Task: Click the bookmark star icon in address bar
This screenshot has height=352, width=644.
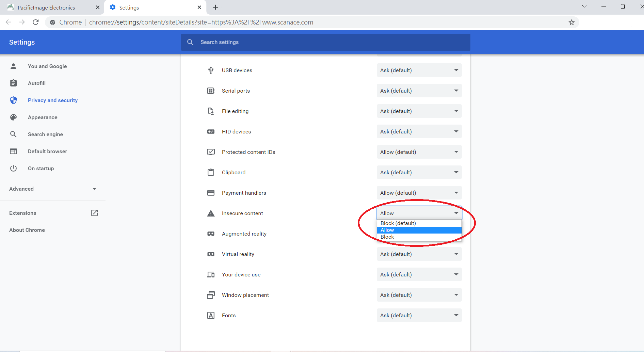Action: click(571, 22)
